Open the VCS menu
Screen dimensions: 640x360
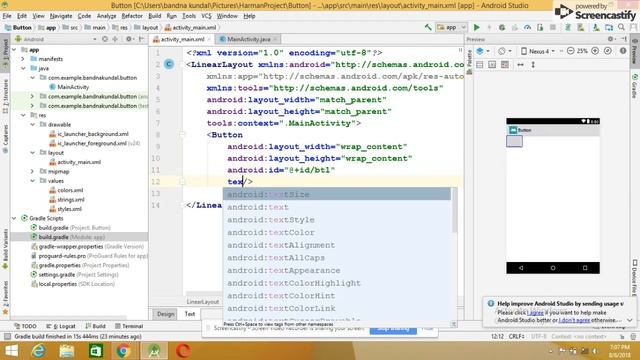tap(206, 16)
